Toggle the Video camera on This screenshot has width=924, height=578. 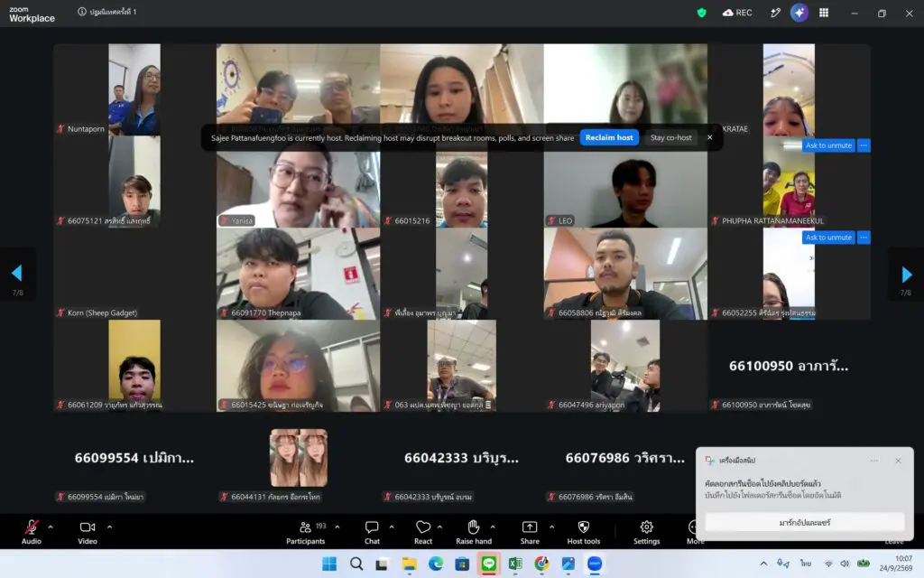click(x=88, y=533)
